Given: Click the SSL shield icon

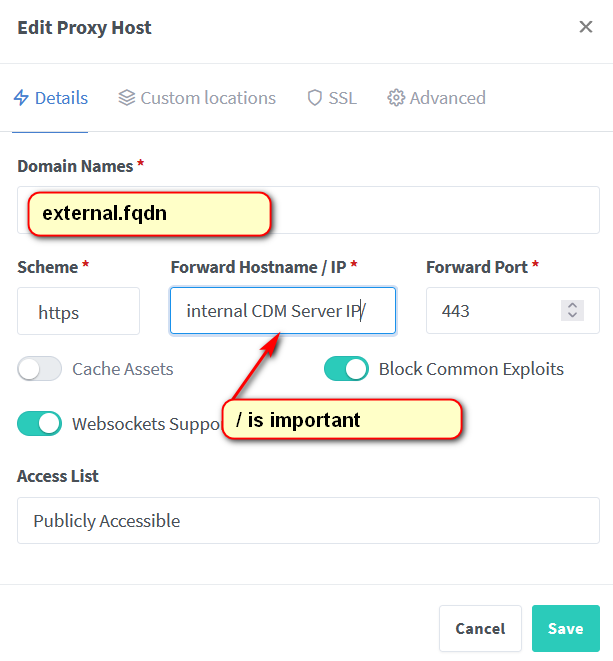Looking at the screenshot, I should point(315,98).
